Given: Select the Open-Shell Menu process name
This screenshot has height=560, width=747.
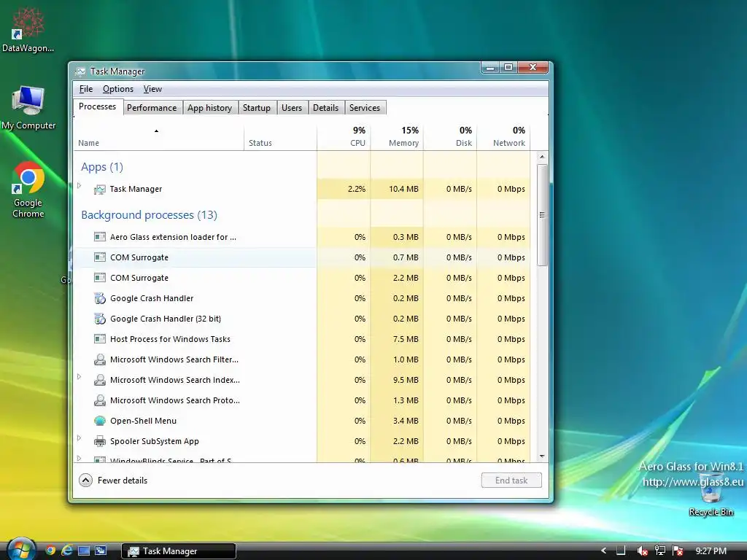Looking at the screenshot, I should [x=144, y=421].
